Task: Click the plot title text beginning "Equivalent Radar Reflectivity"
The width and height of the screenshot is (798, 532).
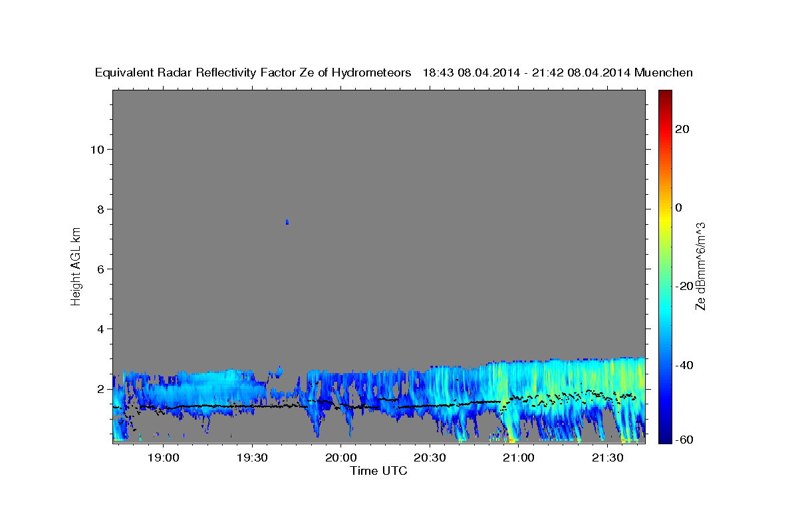Action: tap(394, 73)
